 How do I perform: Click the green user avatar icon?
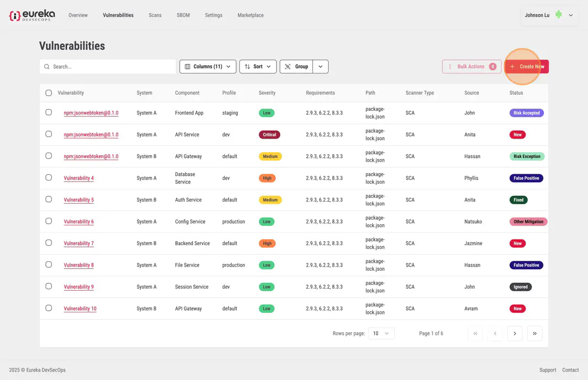click(559, 15)
